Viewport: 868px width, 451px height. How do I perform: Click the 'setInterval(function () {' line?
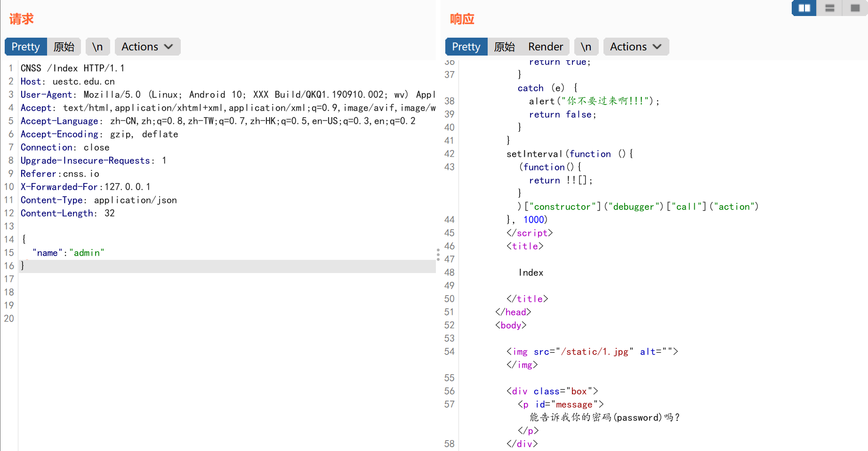point(570,154)
